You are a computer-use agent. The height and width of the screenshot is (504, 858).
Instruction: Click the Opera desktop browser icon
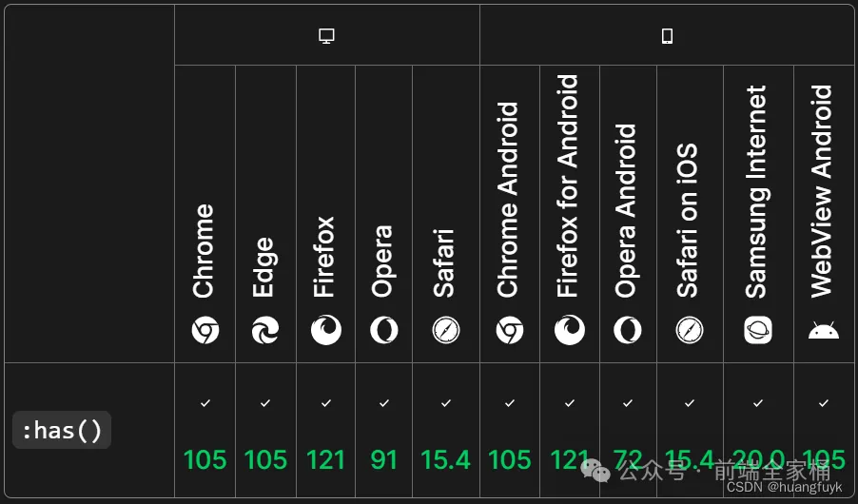pos(383,331)
